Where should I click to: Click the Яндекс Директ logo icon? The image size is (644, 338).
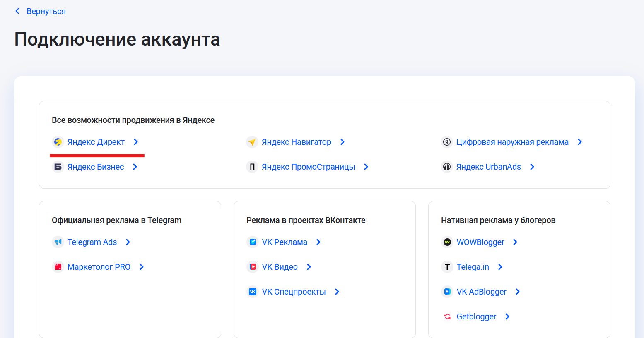click(x=58, y=142)
